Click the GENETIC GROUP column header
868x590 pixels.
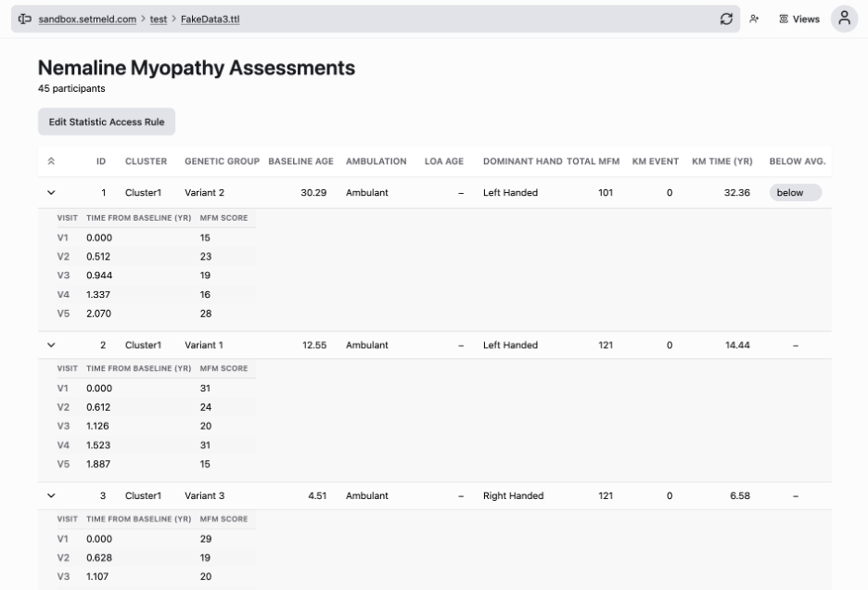tap(222, 161)
